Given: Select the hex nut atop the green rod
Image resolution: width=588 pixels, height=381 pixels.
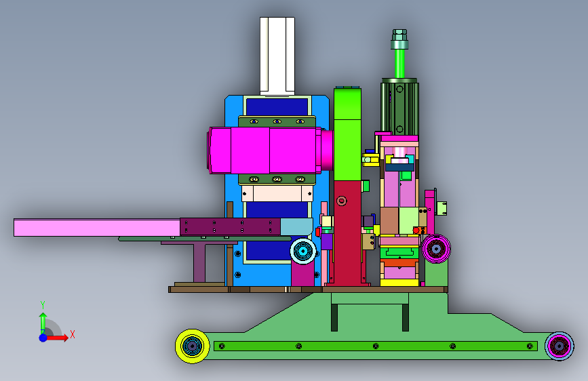Looking at the screenshot, I should coord(399,35).
